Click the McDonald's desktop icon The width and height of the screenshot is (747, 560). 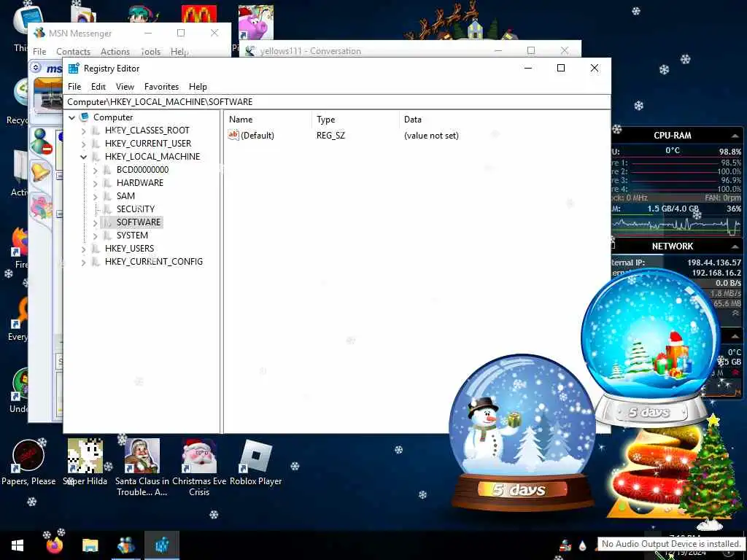(199, 15)
